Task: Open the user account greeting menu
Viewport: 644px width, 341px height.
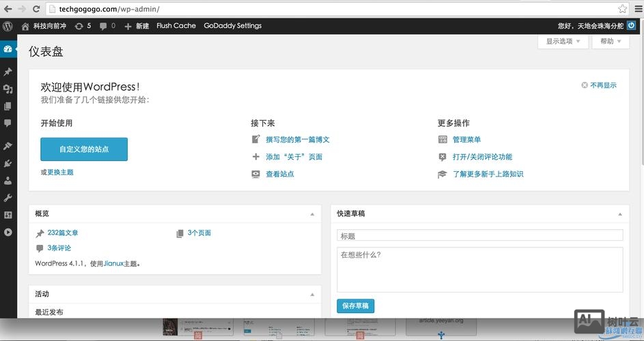Action: tap(591, 26)
